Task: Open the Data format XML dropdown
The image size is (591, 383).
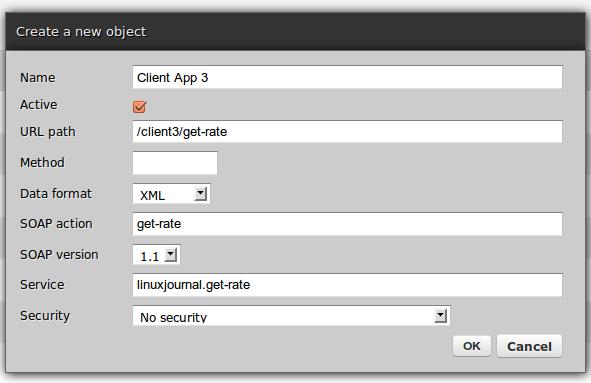Action: click(171, 194)
